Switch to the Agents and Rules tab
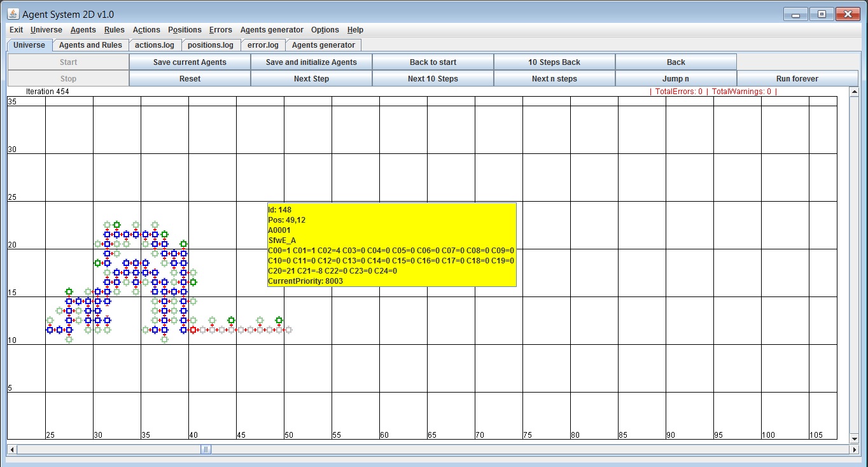This screenshot has height=467, width=868. pyautogui.click(x=90, y=45)
